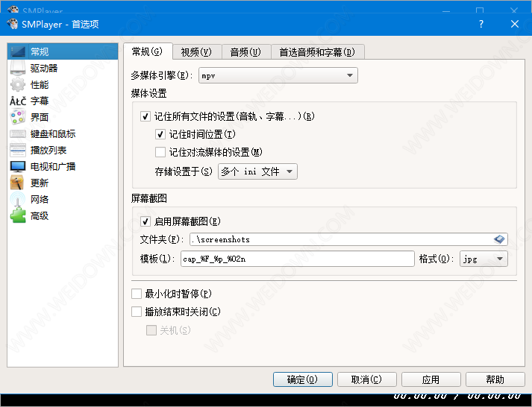Select the 高级 text label in sidebar

coord(40,215)
